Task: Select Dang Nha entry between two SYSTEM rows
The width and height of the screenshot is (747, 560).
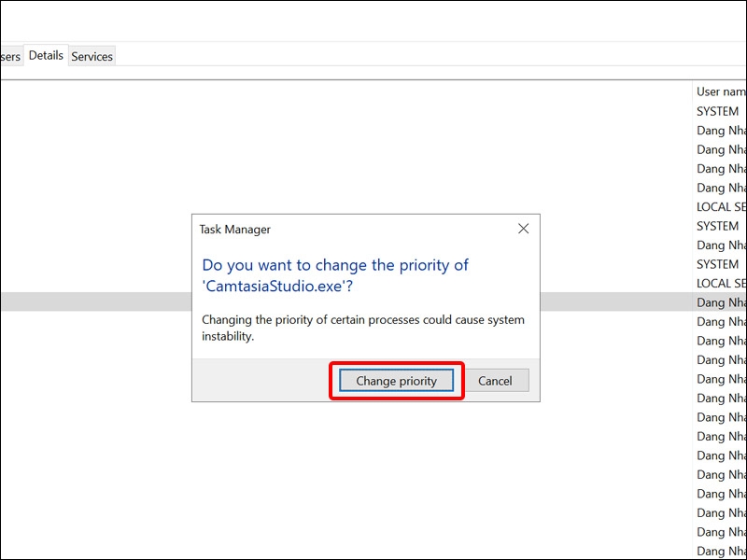Action: tap(721, 245)
